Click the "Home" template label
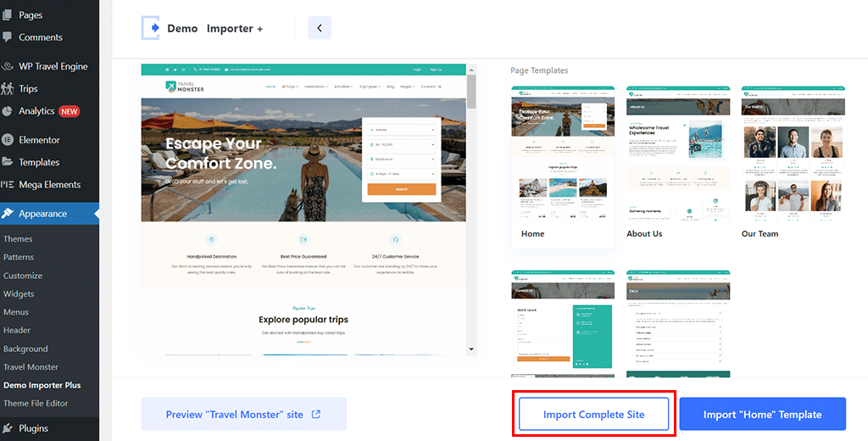Viewport: 868px width, 441px height. [x=532, y=234]
